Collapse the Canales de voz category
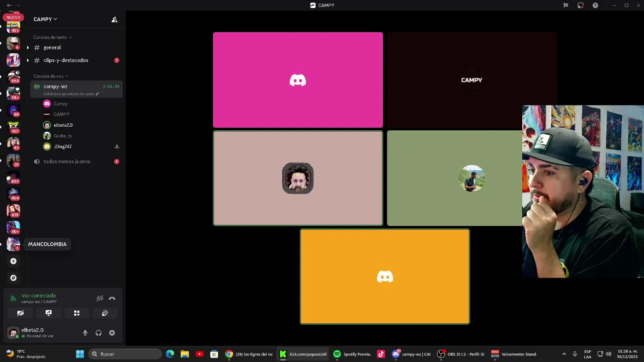 pyautogui.click(x=50, y=76)
